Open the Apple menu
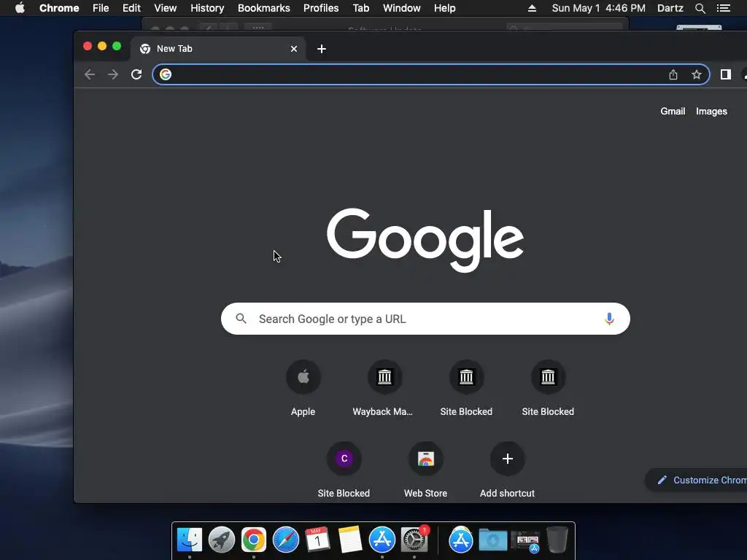The image size is (747, 560). 20,8
